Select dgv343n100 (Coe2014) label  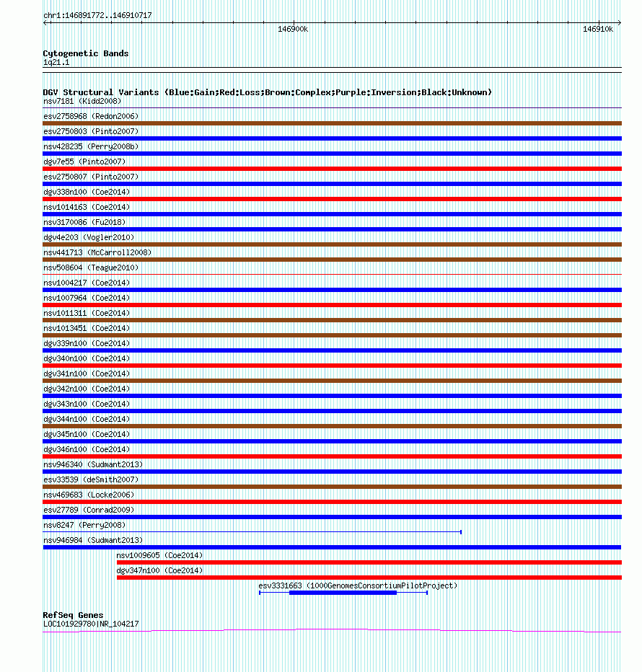(87, 404)
